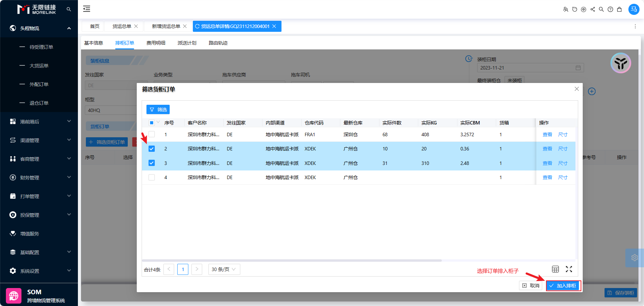Open the 待受理订单 sidebar item
644x306 pixels.
point(39,47)
